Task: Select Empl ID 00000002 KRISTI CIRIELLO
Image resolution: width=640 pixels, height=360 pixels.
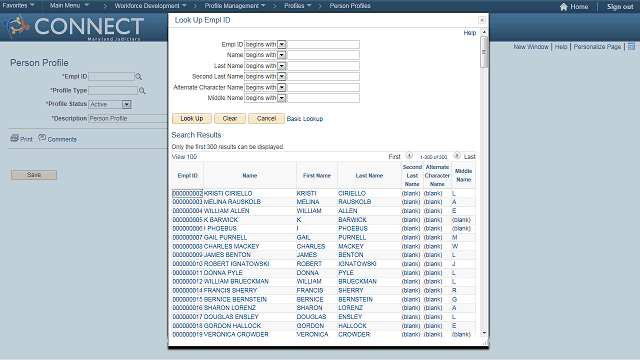Action: (187, 193)
